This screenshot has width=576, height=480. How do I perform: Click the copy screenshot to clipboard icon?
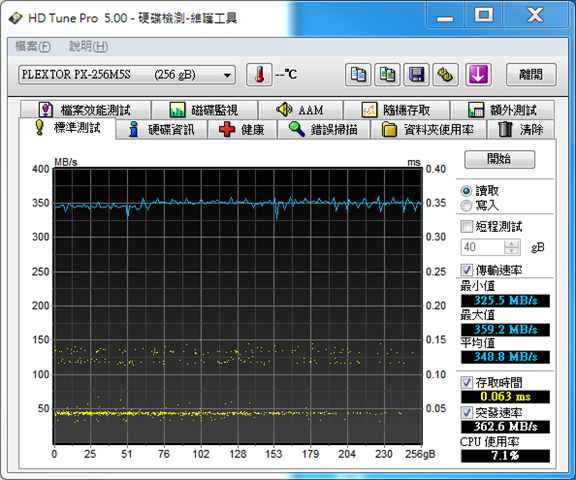coord(387,75)
